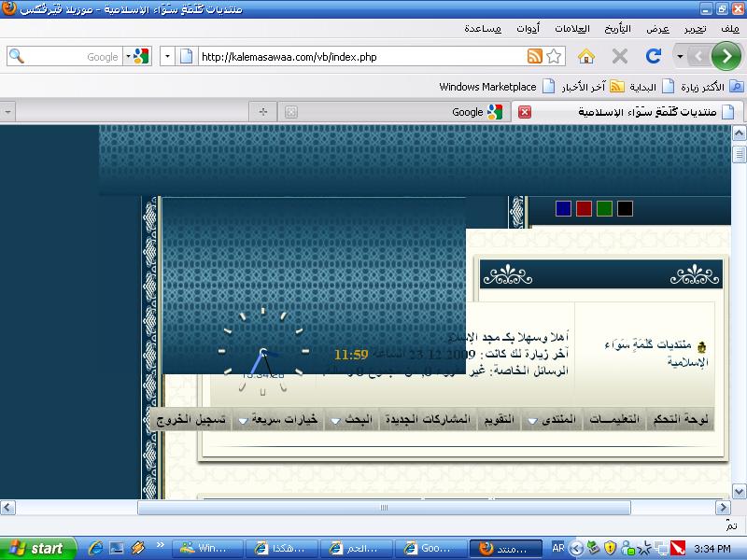Click the orange RSS feed icon in the address bar

[x=535, y=56]
